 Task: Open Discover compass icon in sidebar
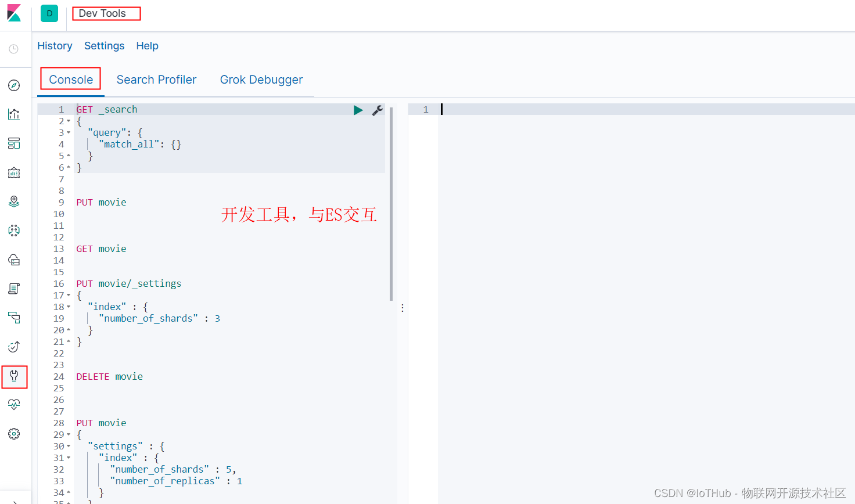(x=14, y=85)
